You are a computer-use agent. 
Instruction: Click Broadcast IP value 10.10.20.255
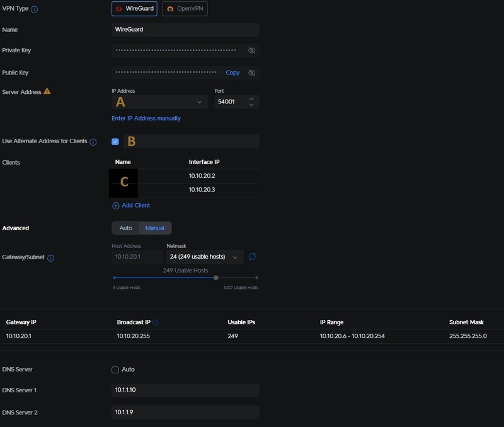133,336
